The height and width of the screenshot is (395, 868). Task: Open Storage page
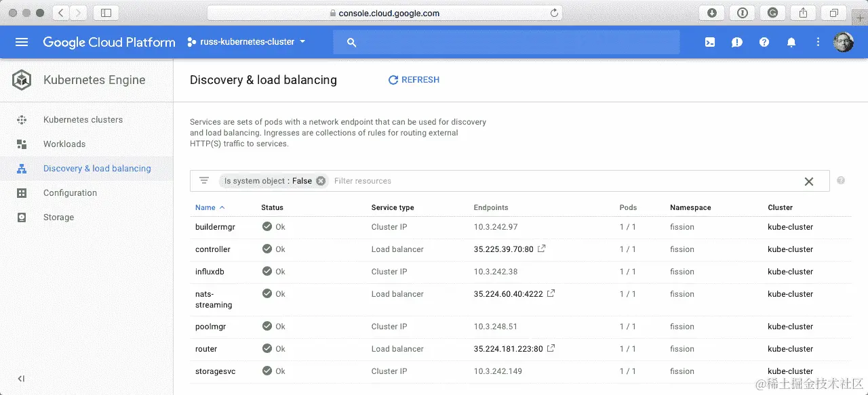click(x=58, y=217)
